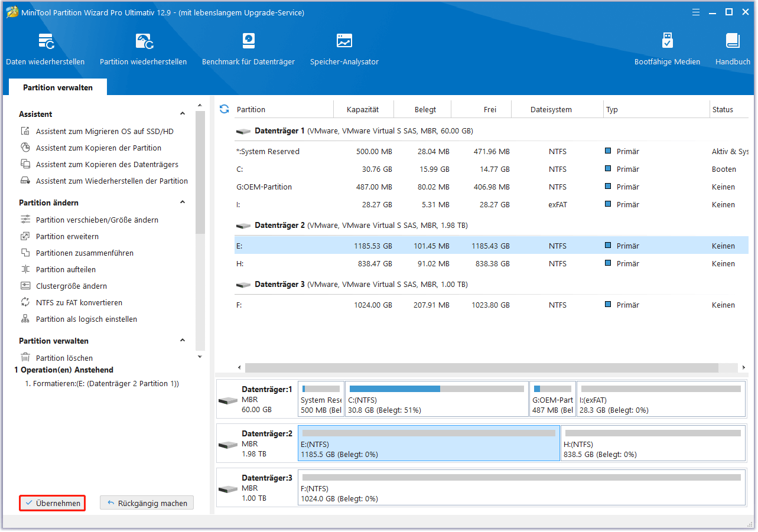Viewport: 758px width, 532px height.
Task: Open Partition wiederherstellen tool
Action: (x=143, y=49)
